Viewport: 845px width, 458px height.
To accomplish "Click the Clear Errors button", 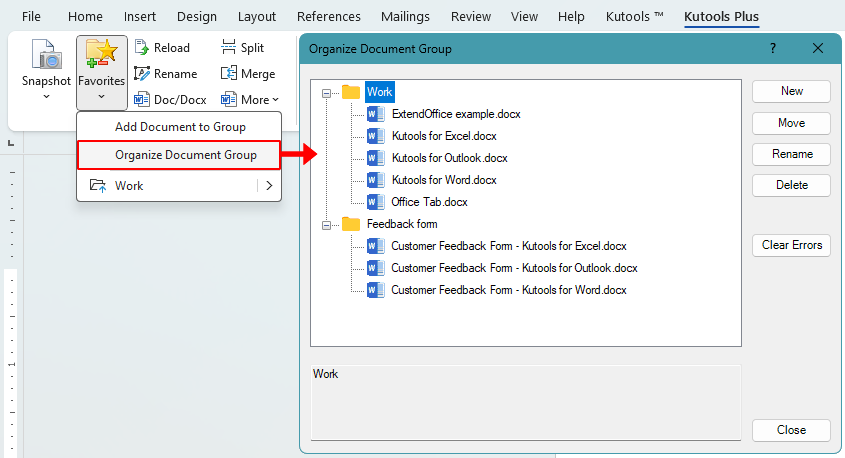I will [791, 245].
